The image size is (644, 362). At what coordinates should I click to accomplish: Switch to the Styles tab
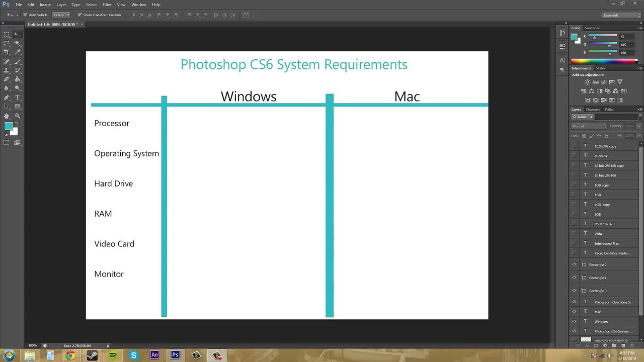[601, 68]
